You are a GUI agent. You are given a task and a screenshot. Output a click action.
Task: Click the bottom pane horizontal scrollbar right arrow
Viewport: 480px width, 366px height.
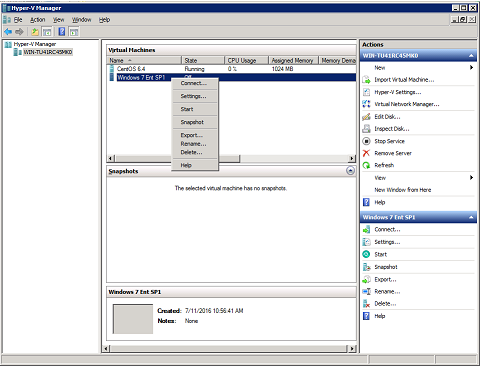click(x=352, y=349)
